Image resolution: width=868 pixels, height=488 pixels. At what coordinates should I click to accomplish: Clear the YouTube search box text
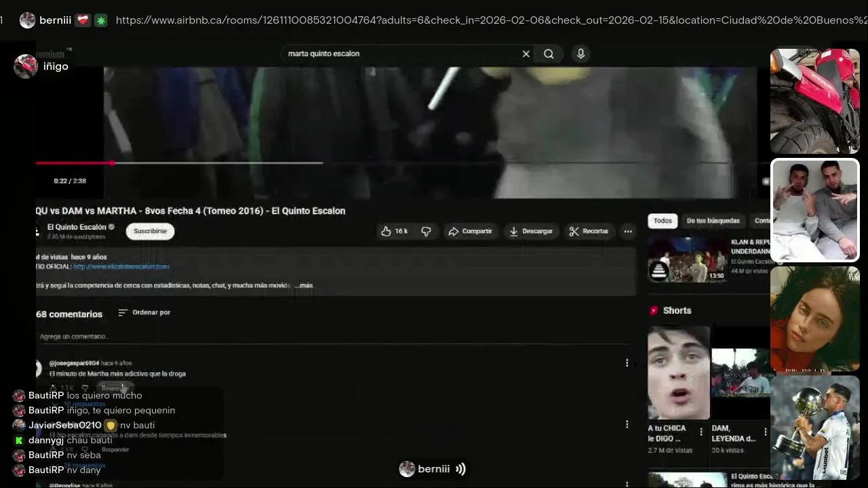(526, 54)
